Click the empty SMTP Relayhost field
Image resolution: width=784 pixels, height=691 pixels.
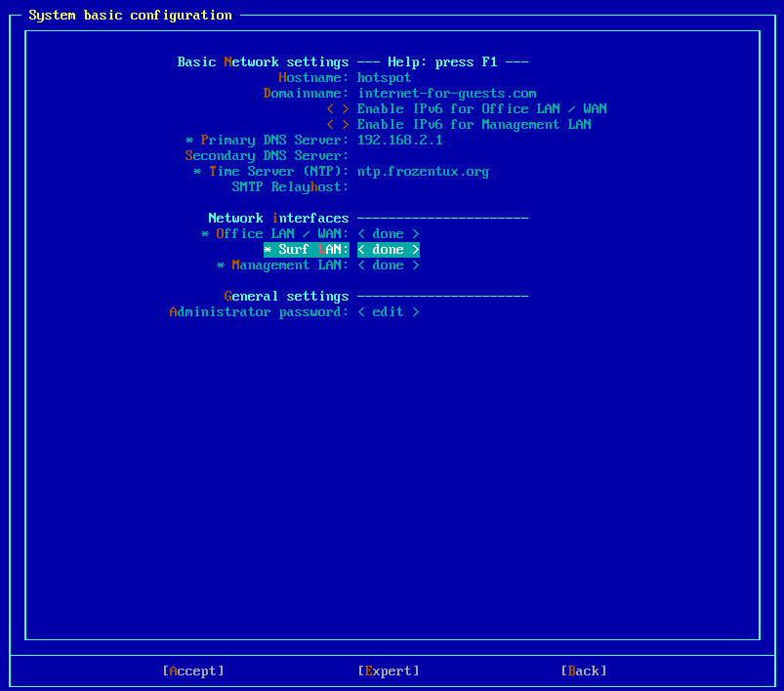coord(442,187)
